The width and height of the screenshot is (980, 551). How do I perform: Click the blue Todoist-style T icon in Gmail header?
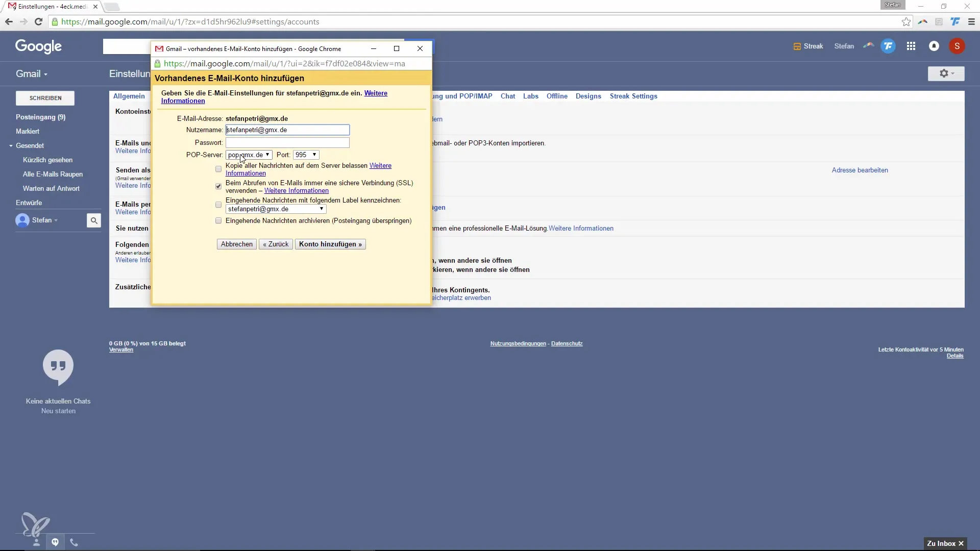[888, 46]
